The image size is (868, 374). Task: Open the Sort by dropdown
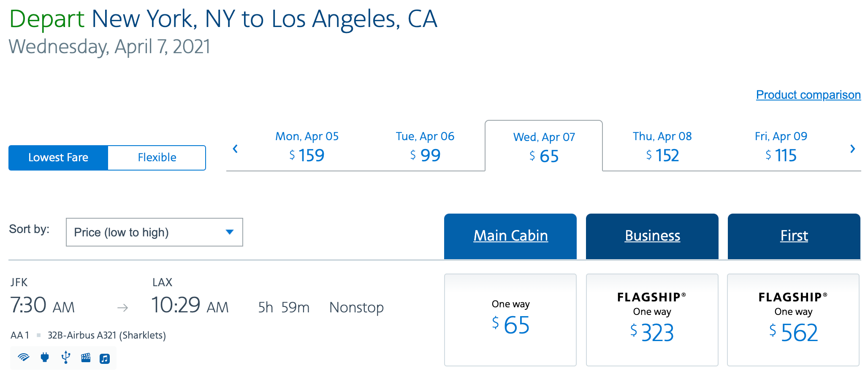click(x=154, y=232)
